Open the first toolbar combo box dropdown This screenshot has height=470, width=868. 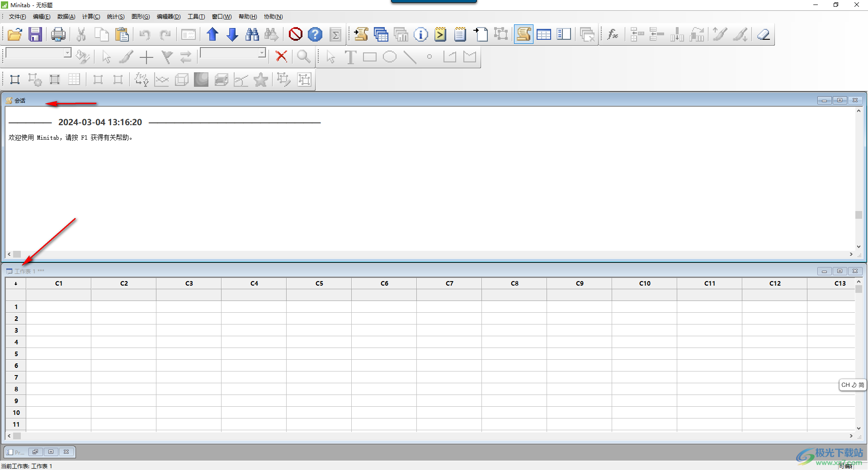click(67, 53)
